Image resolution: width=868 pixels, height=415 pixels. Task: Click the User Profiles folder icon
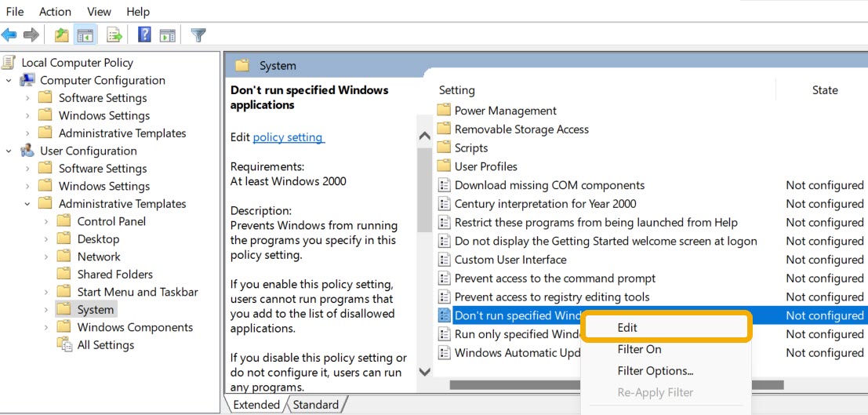444,166
